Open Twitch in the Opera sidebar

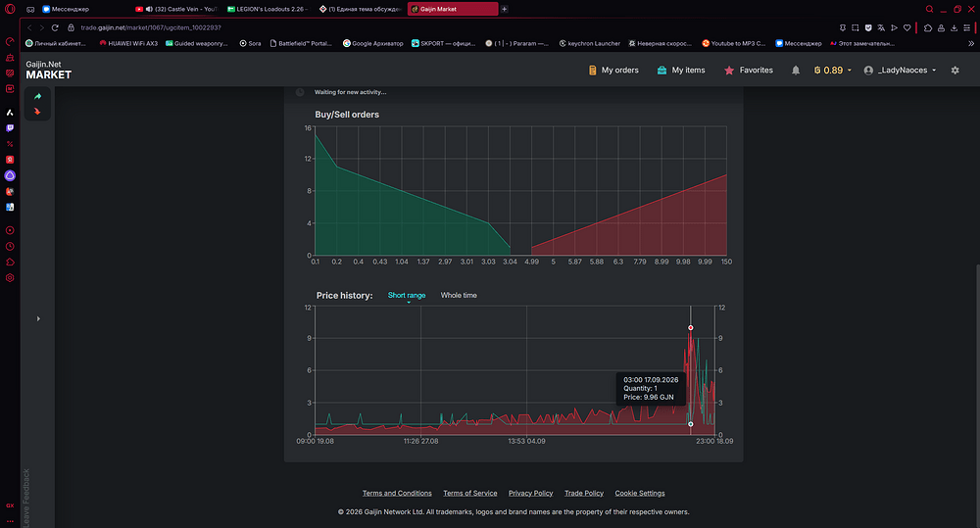point(10,128)
